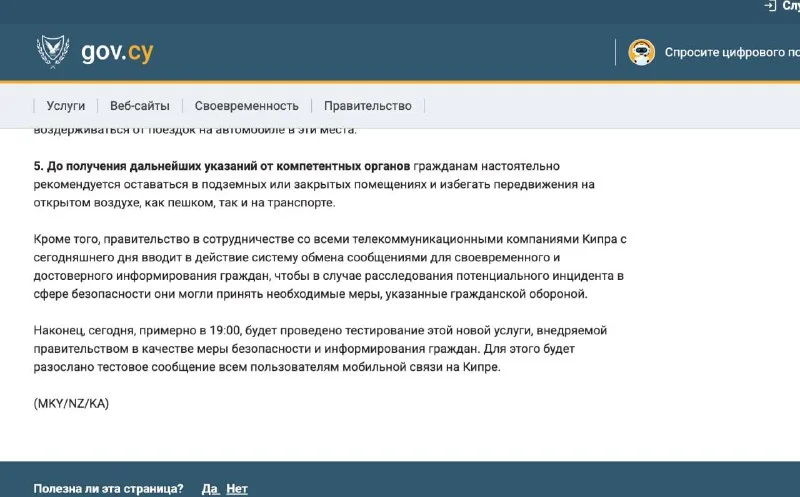Go to Веб-сайты in the navigation bar

click(x=139, y=106)
